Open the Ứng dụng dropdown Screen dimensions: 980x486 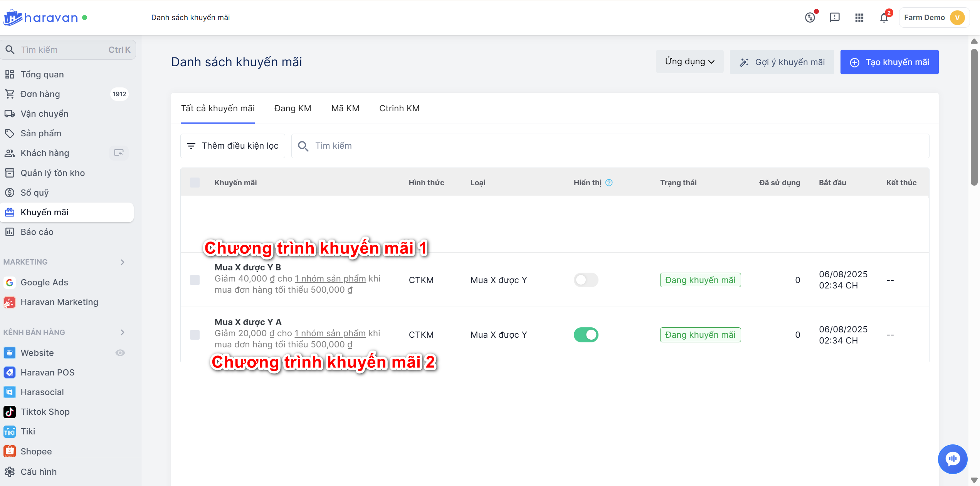tap(689, 62)
